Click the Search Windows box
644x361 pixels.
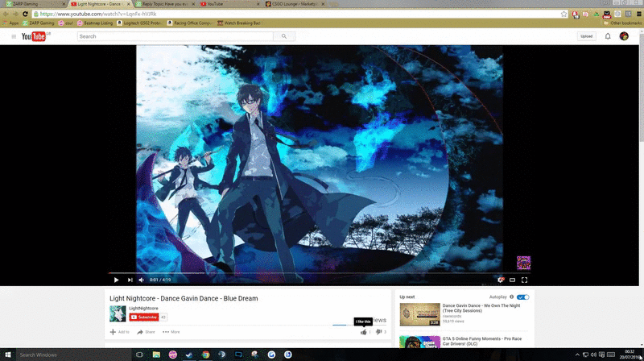pyautogui.click(x=73, y=355)
